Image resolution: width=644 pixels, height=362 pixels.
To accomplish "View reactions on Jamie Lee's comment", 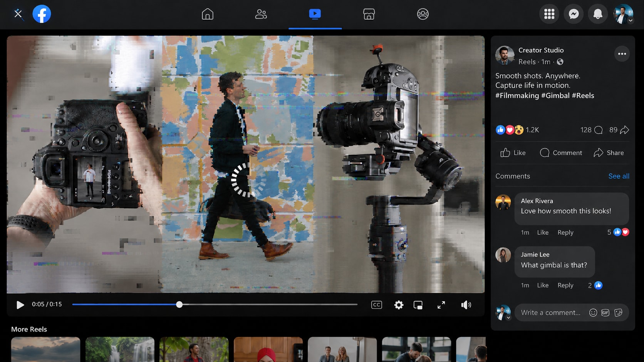I will pos(595,285).
